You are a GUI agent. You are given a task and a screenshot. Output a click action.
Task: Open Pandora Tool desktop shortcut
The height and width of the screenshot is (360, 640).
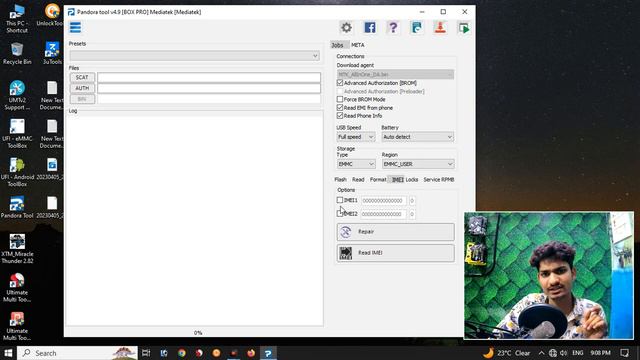17,207
